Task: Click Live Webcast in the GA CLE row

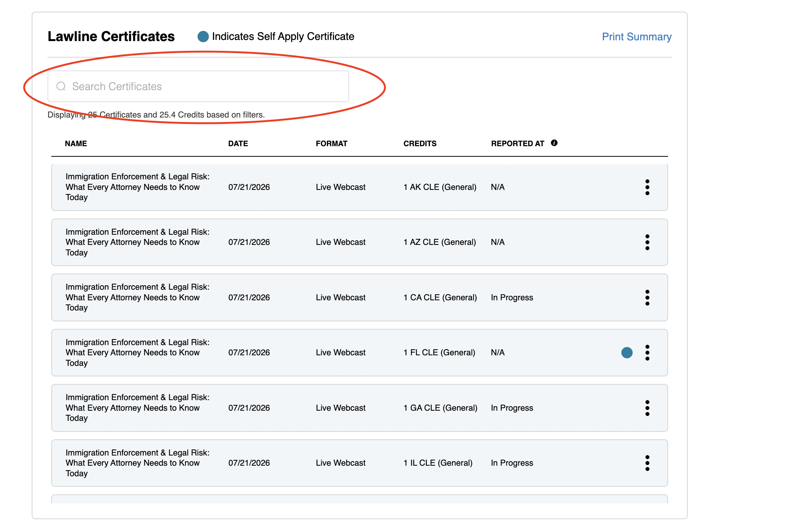Action: tap(340, 408)
